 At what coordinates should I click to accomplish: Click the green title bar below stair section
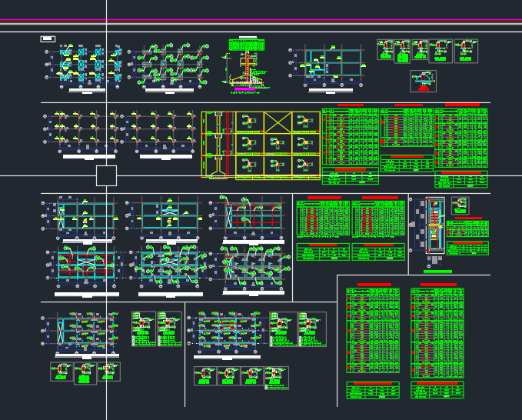click(x=437, y=272)
